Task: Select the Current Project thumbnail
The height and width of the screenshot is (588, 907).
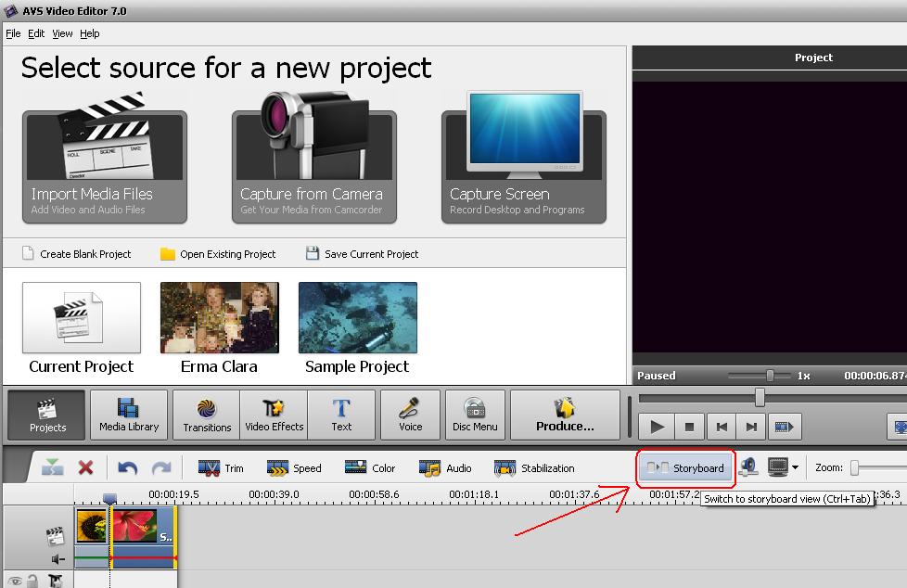Action: point(82,318)
